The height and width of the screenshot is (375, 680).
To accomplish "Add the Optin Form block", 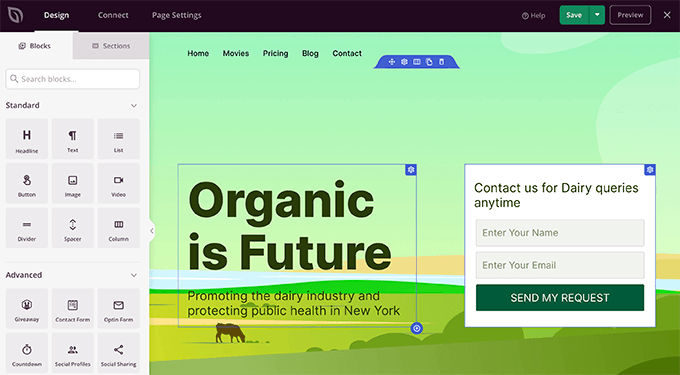I will [119, 309].
